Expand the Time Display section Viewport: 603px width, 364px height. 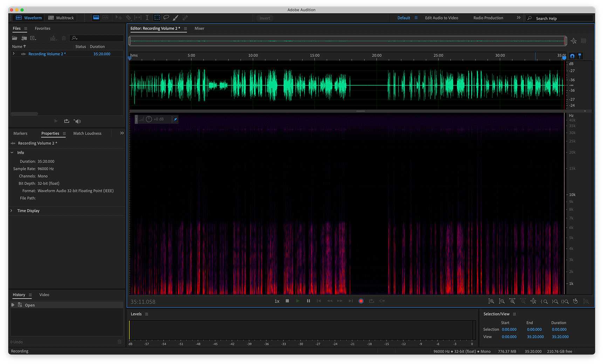coord(12,211)
